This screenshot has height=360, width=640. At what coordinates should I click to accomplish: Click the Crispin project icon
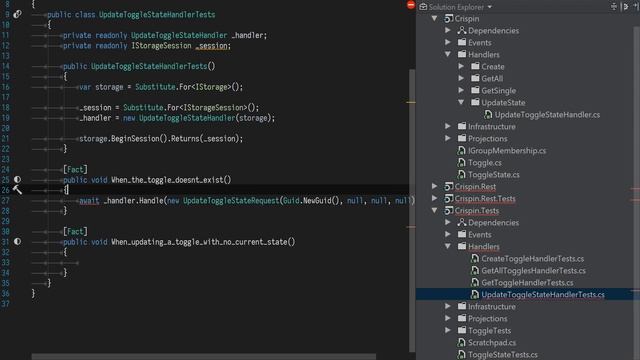pos(449,18)
